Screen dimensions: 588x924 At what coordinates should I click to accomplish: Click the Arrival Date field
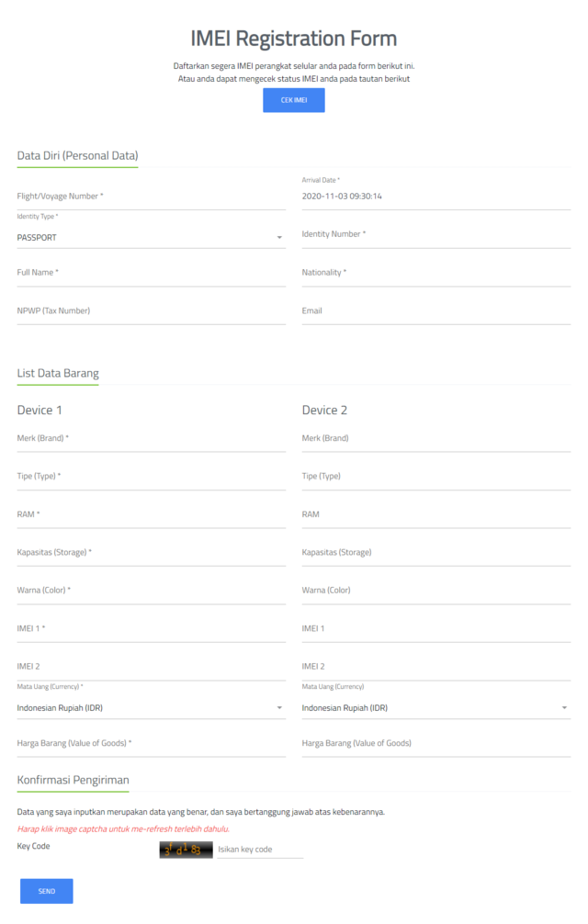tap(436, 197)
